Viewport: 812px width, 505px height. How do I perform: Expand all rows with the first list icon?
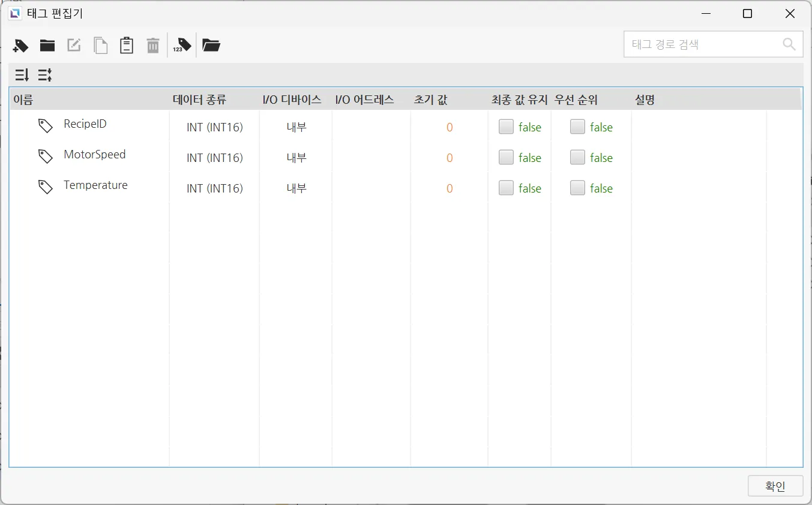tap(22, 75)
